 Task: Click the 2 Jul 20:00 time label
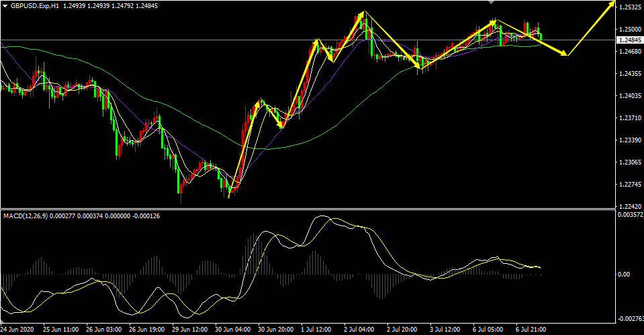click(x=402, y=329)
